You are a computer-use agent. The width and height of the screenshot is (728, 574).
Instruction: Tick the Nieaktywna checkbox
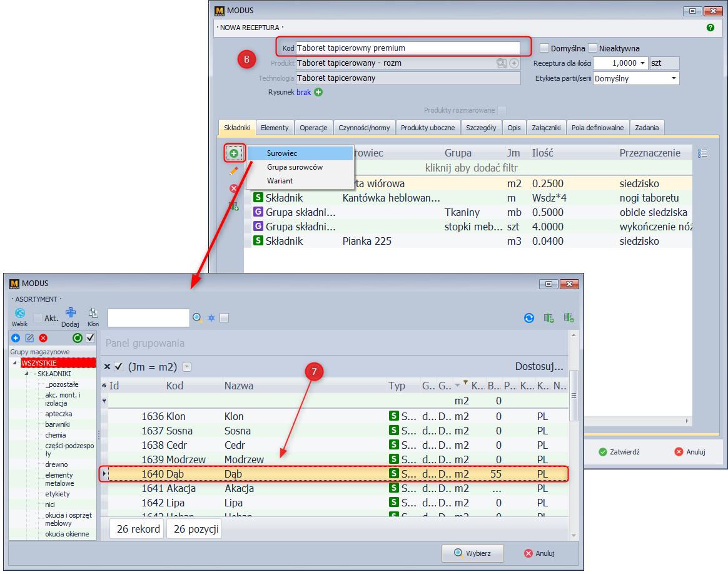(593, 48)
